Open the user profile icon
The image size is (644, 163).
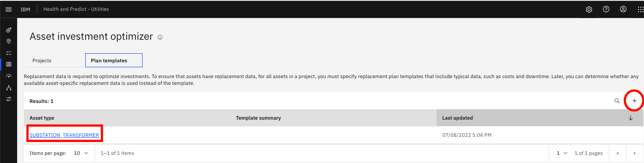click(623, 9)
